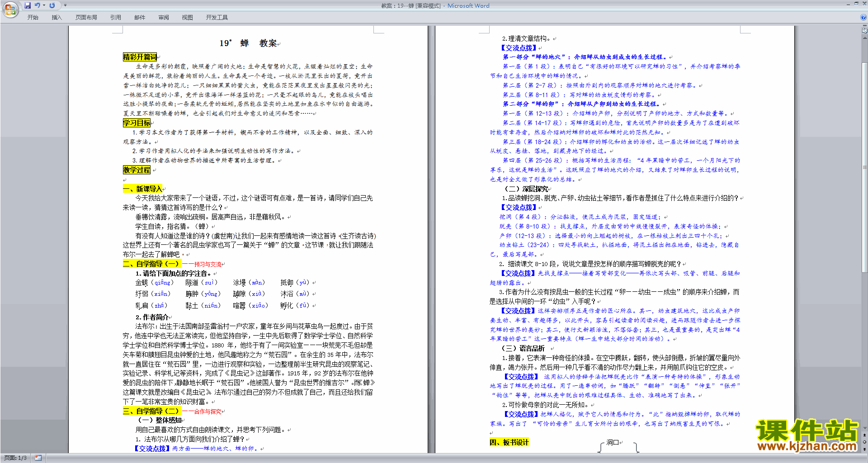Click the line 2.理清文章结构。 on page two
The height and width of the screenshot is (463, 868).
pos(527,38)
